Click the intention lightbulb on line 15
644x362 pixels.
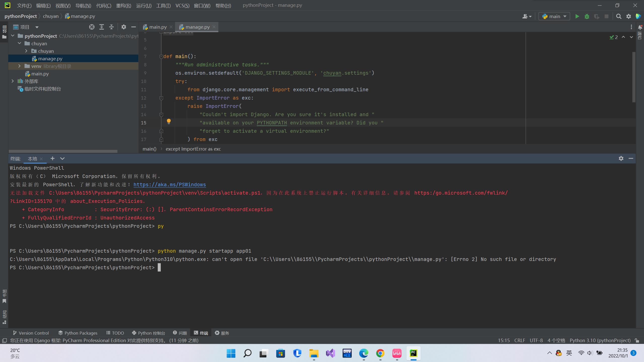tap(169, 122)
